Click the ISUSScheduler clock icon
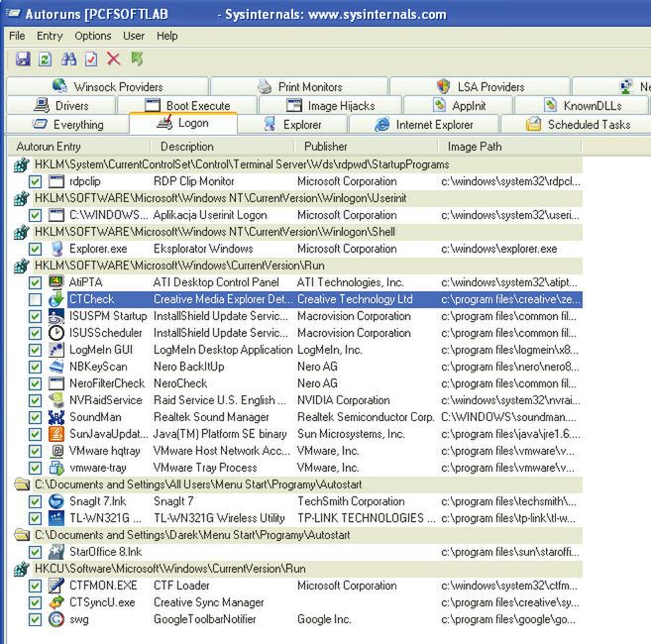Image resolution: width=651 pixels, height=644 pixels. (x=56, y=333)
